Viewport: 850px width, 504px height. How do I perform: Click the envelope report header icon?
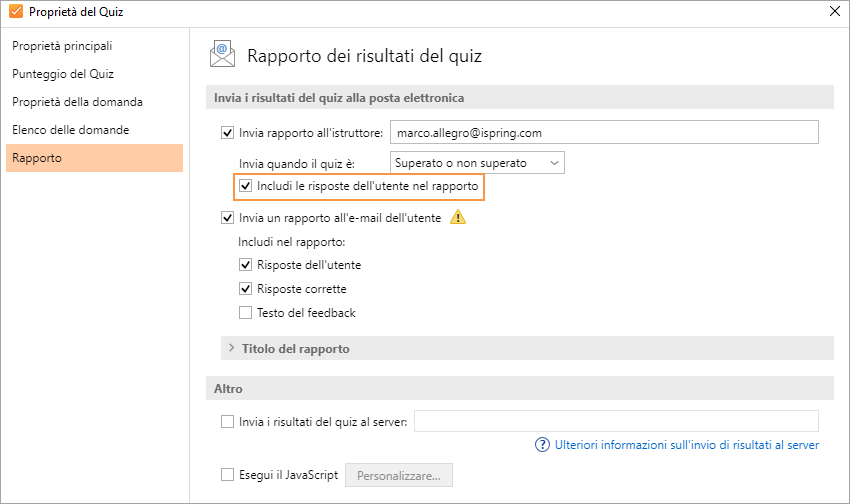(222, 55)
